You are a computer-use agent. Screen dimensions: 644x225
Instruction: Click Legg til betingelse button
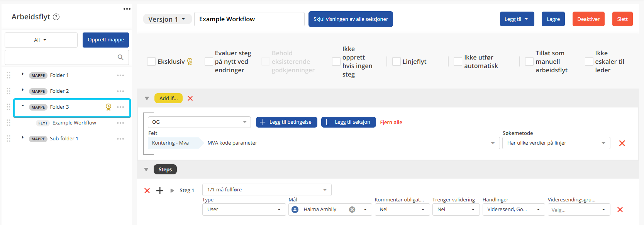(286, 122)
